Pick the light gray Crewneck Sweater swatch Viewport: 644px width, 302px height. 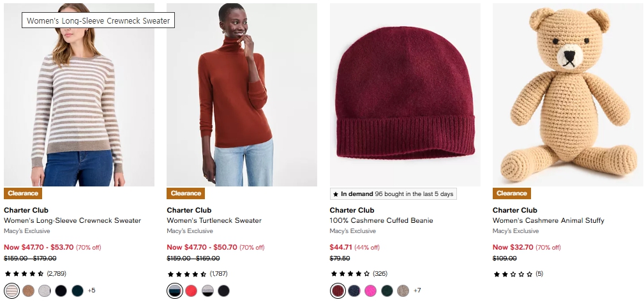[x=45, y=291]
